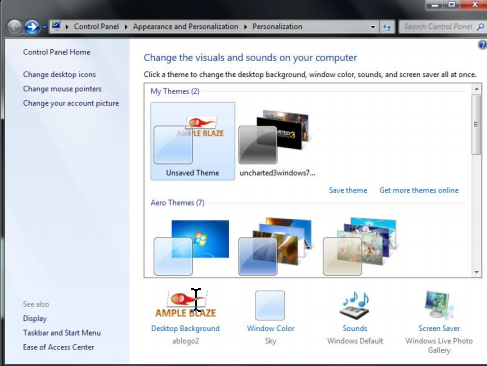487x366 pixels.
Task: Click the refresh icon beside address bar
Action: 387,27
